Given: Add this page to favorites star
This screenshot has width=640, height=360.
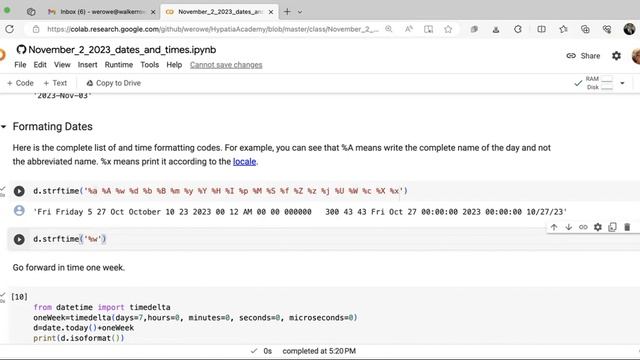Looking at the screenshot, I should click(x=448, y=29).
